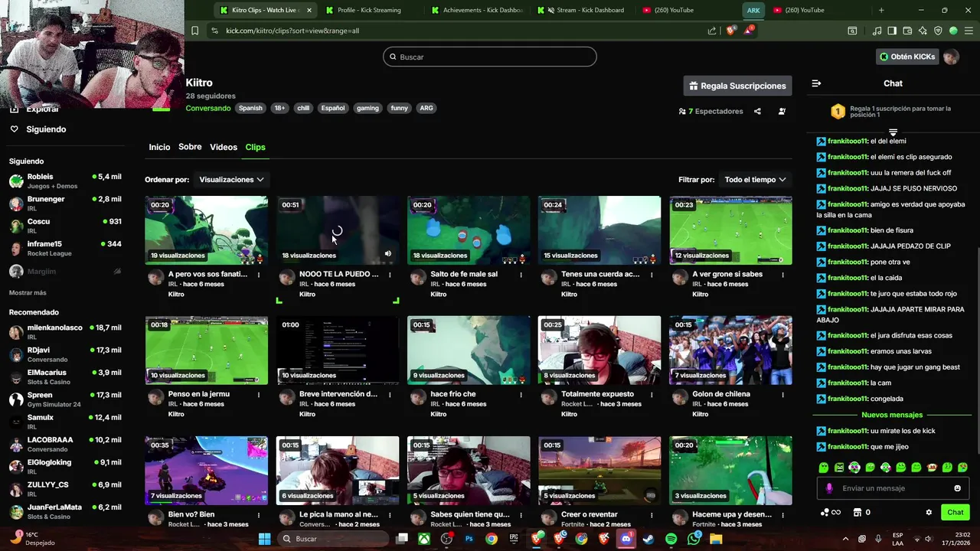Open the Robleis channel in sidebar
The height and width of the screenshot is (551, 980).
pos(65,181)
